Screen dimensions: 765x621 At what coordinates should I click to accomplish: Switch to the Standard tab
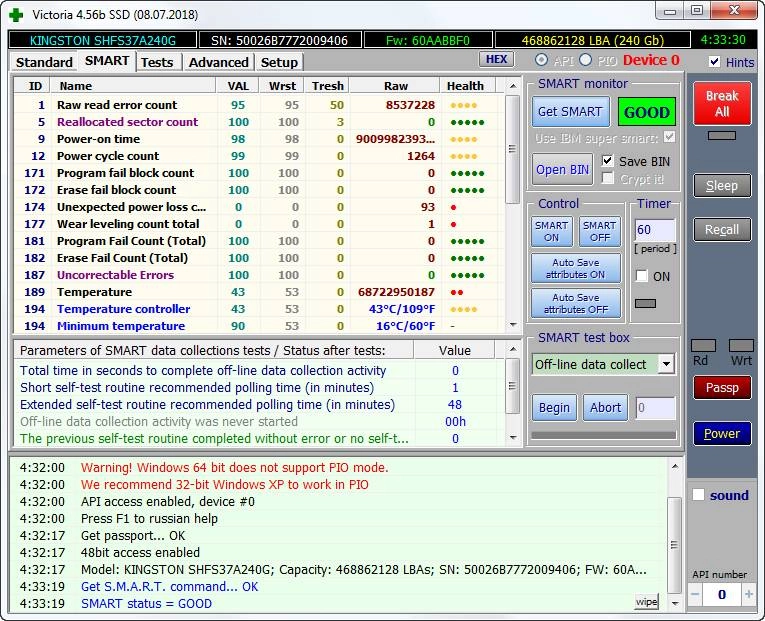pyautogui.click(x=44, y=62)
